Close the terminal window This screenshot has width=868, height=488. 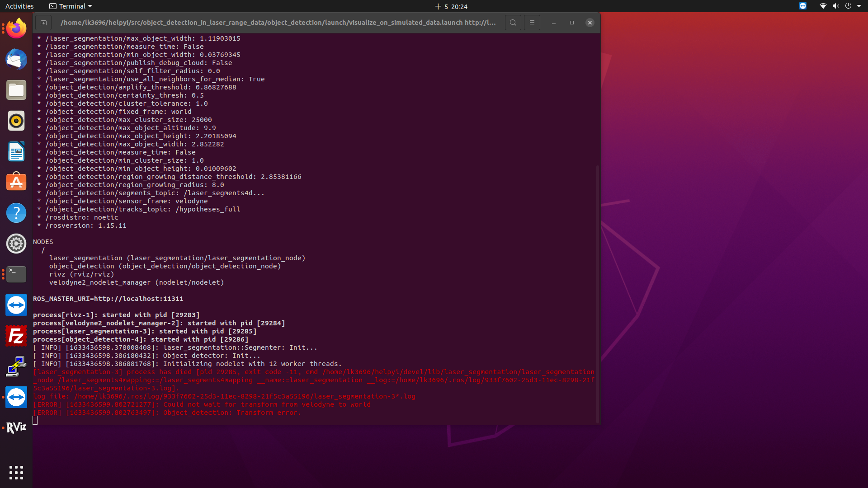pos(590,23)
